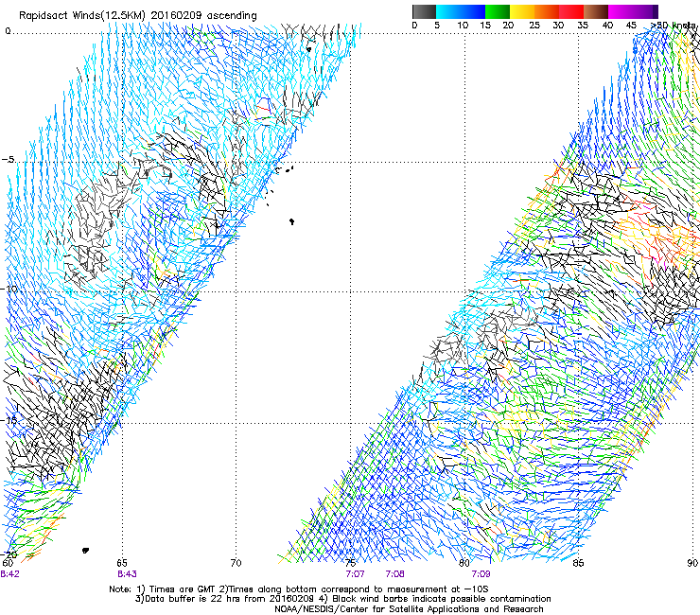Click the island marker near 63E, 20S
Viewport: 700px width, 615px height.
click(85, 551)
